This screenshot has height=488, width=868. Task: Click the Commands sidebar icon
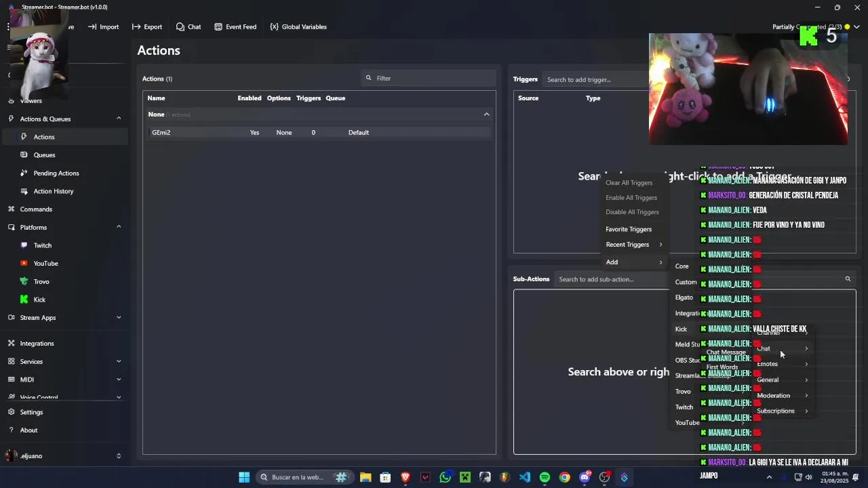[11, 209]
